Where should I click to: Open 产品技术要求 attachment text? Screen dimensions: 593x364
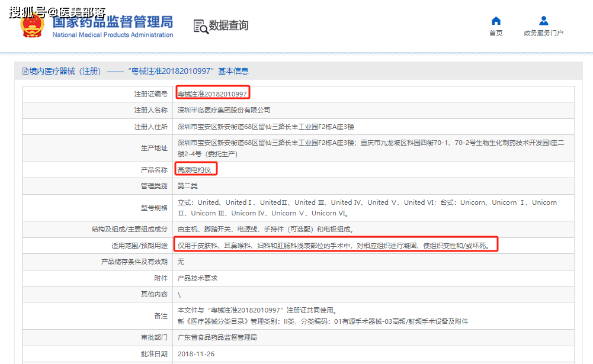(x=197, y=278)
